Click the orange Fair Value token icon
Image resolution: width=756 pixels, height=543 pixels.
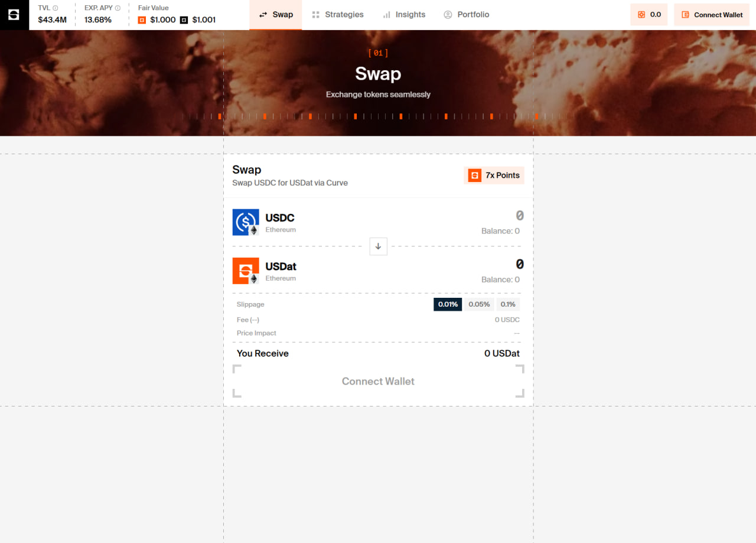click(142, 19)
